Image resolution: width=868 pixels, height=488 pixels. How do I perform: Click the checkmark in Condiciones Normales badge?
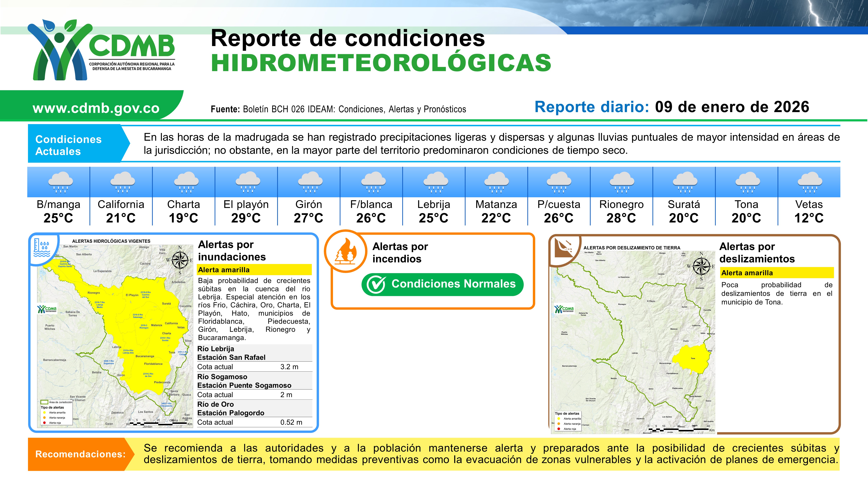click(376, 285)
